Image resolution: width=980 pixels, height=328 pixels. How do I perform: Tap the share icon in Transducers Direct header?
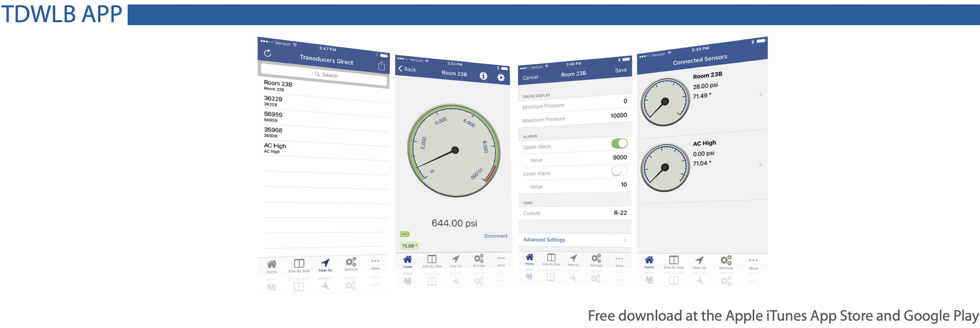[381, 66]
